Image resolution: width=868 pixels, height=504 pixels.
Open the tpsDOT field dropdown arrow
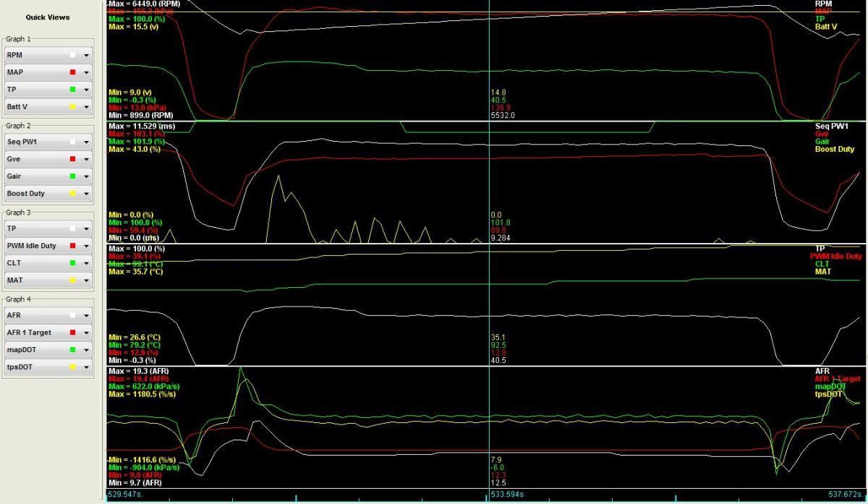[x=86, y=367]
